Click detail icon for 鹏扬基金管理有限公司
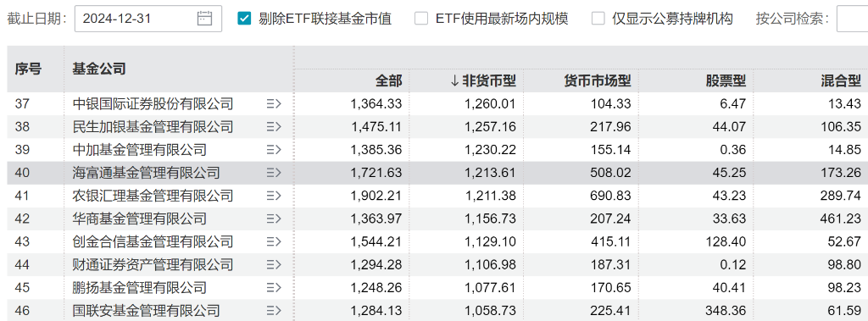The height and width of the screenshot is (321, 868). [x=274, y=288]
